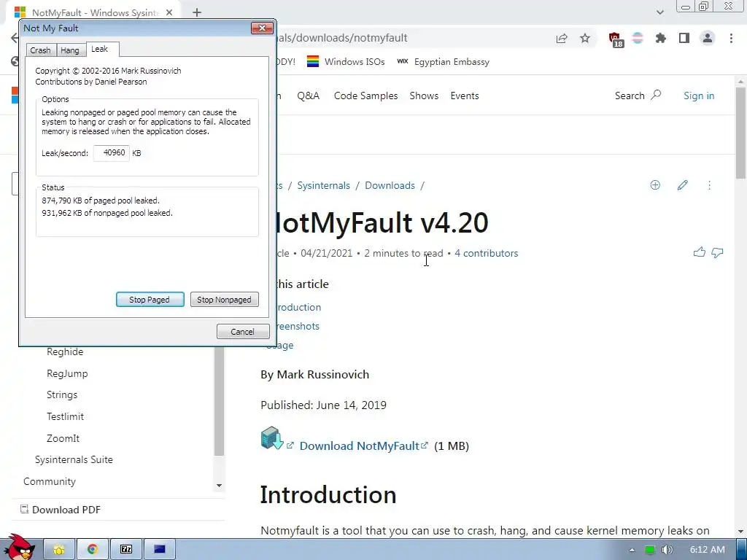Viewport: 747px width, 560px height.
Task: Click the Sign in link
Action: tap(699, 96)
